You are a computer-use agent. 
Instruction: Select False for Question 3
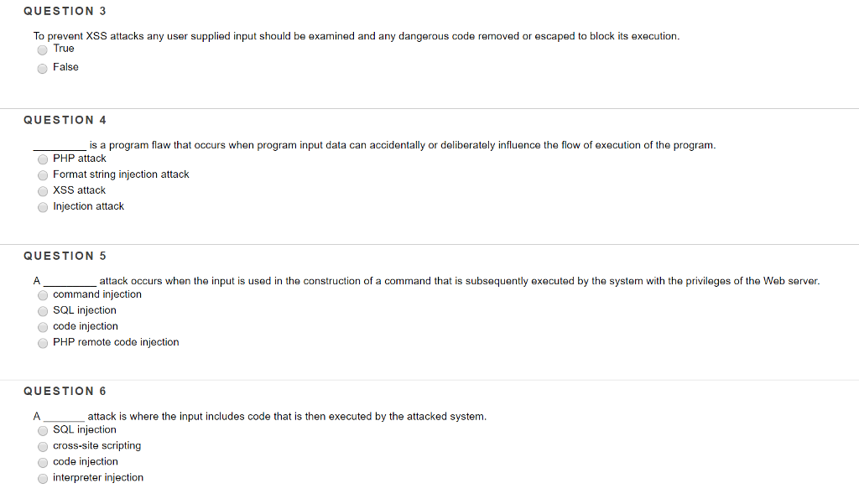(x=42, y=68)
